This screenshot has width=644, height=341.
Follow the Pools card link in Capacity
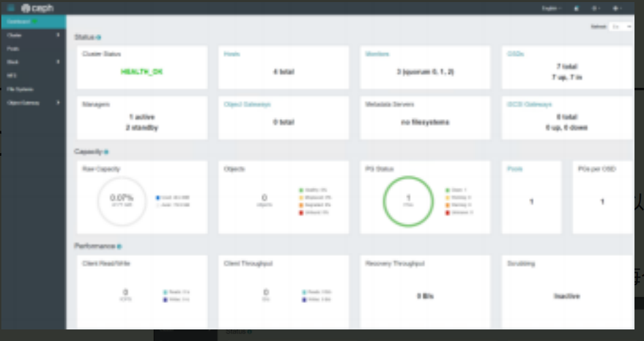[x=515, y=169]
